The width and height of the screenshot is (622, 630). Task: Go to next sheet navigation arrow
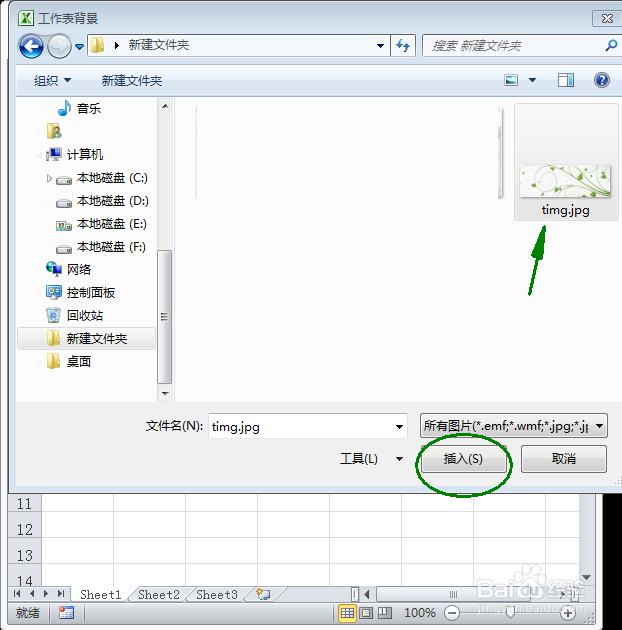[46, 594]
